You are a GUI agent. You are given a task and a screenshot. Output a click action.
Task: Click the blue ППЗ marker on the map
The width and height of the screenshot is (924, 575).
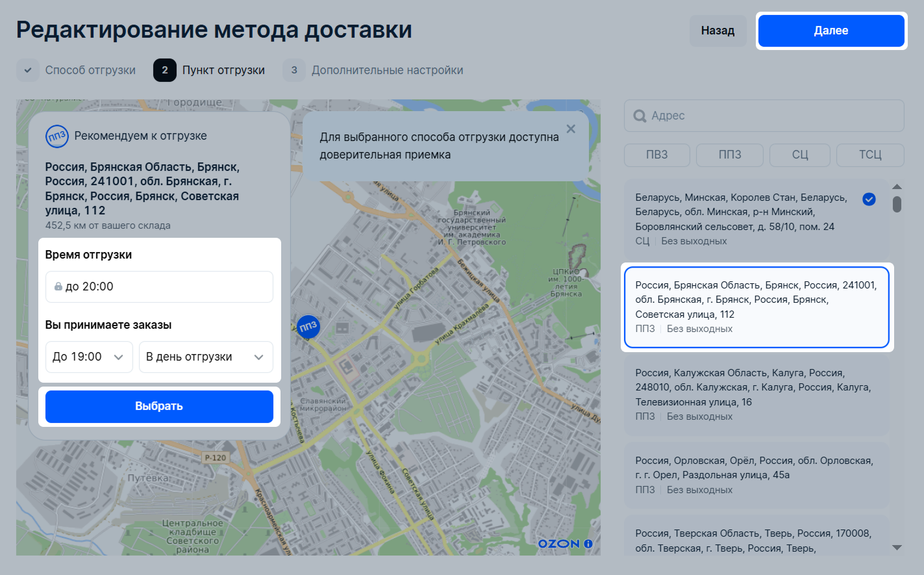(308, 326)
